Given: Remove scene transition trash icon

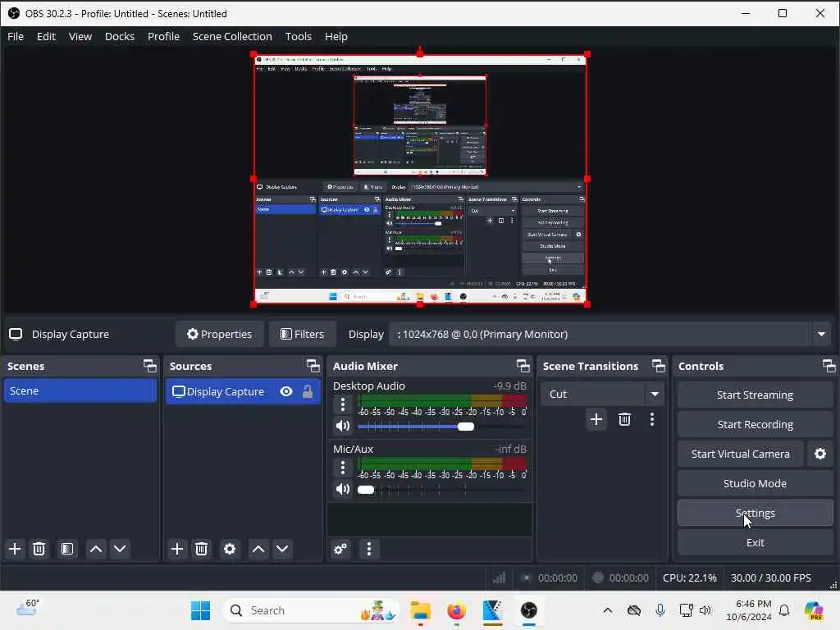Looking at the screenshot, I should pos(624,419).
